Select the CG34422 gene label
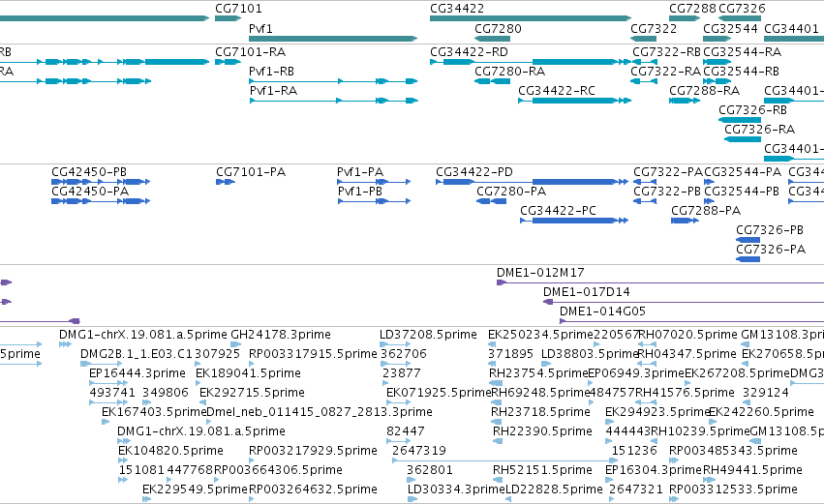The image size is (824, 504). (x=457, y=9)
